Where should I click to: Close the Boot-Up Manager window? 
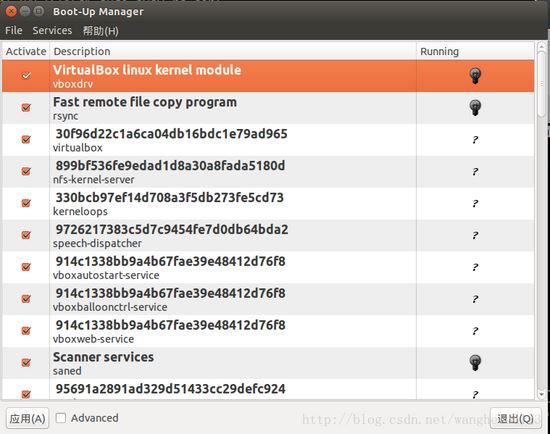point(11,11)
